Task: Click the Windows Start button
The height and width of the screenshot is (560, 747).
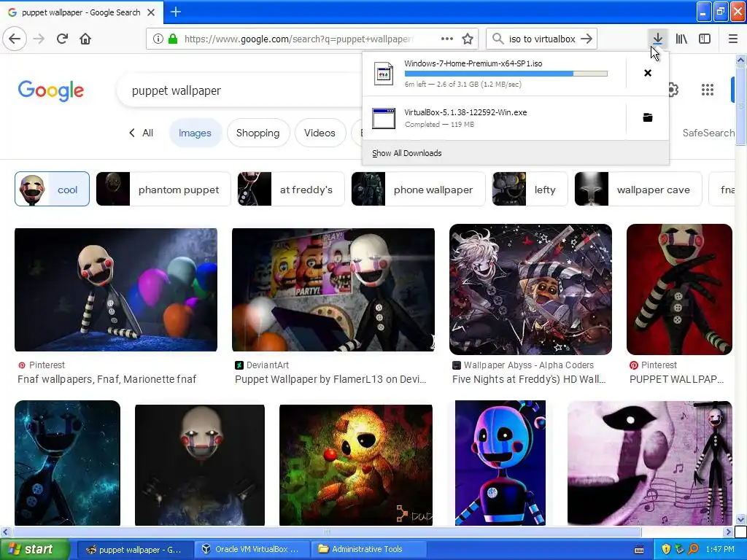Action: pos(35,549)
